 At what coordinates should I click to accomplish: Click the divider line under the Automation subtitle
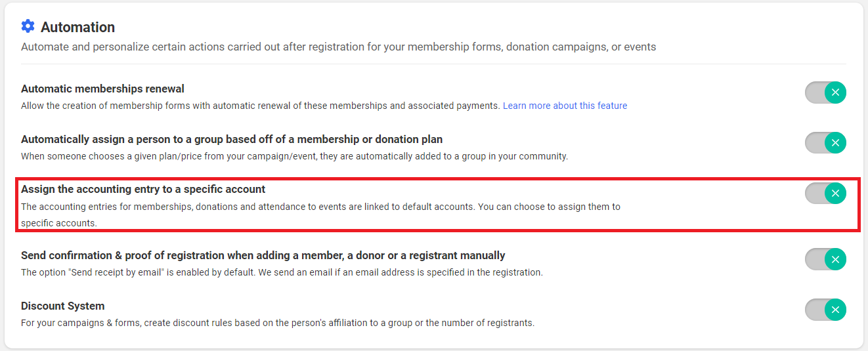[x=433, y=64]
